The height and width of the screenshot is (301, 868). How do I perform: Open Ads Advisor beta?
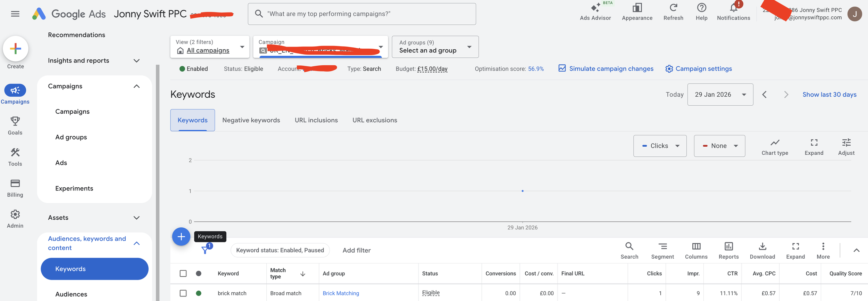(x=595, y=12)
